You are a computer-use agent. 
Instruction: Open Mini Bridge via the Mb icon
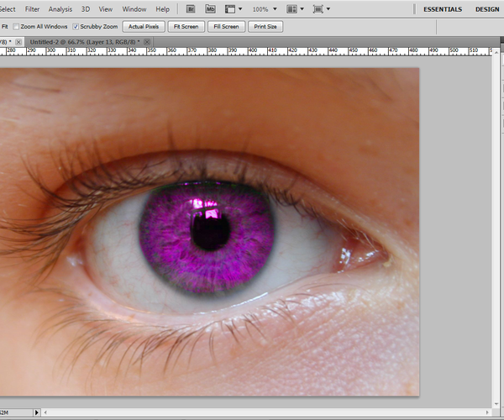pyautogui.click(x=211, y=9)
